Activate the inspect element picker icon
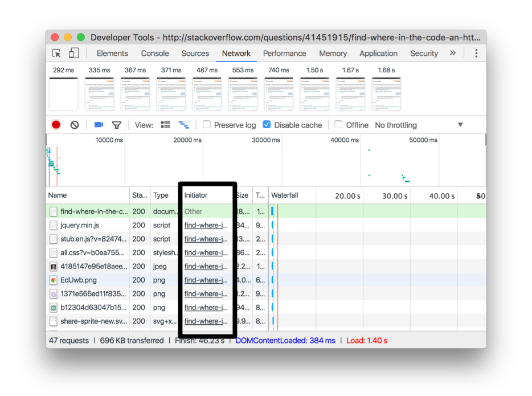532x396 pixels. click(56, 54)
